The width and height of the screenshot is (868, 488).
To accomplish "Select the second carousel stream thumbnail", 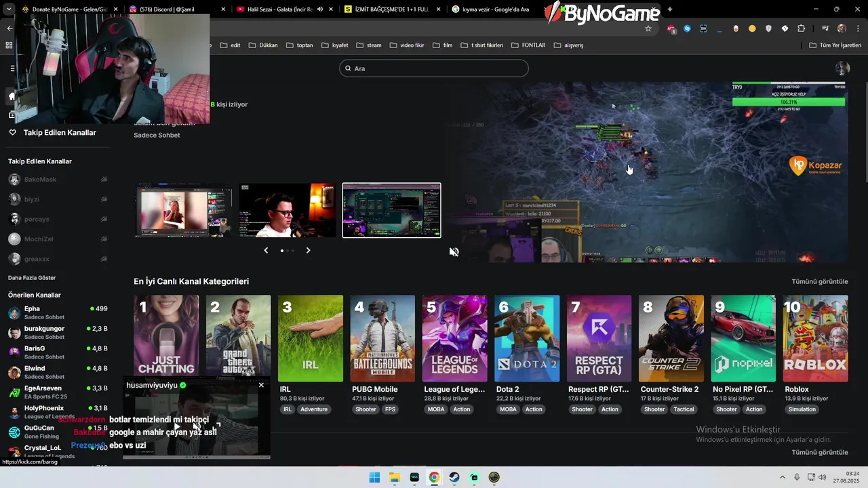I will tap(288, 210).
